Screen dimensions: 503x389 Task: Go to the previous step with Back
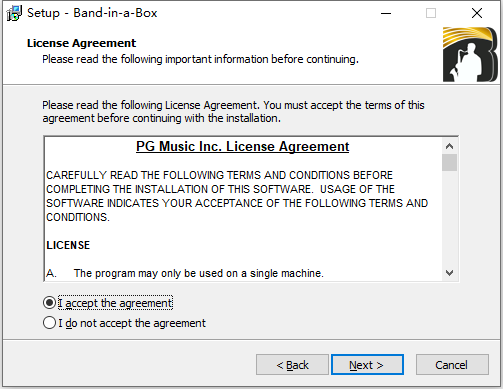click(x=292, y=365)
